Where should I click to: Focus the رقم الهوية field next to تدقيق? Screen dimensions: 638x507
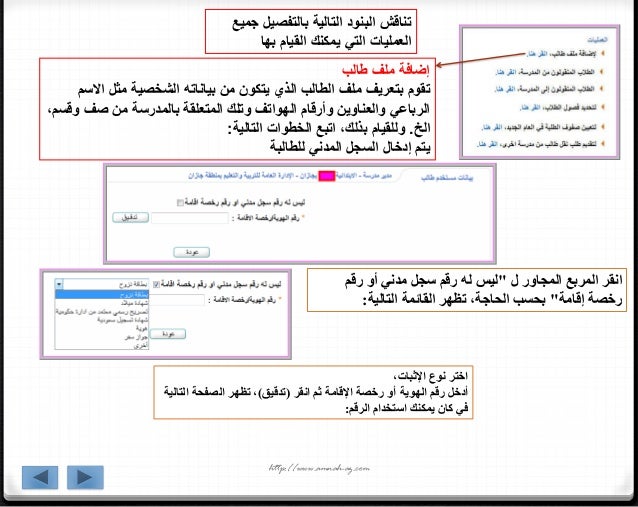(190, 218)
